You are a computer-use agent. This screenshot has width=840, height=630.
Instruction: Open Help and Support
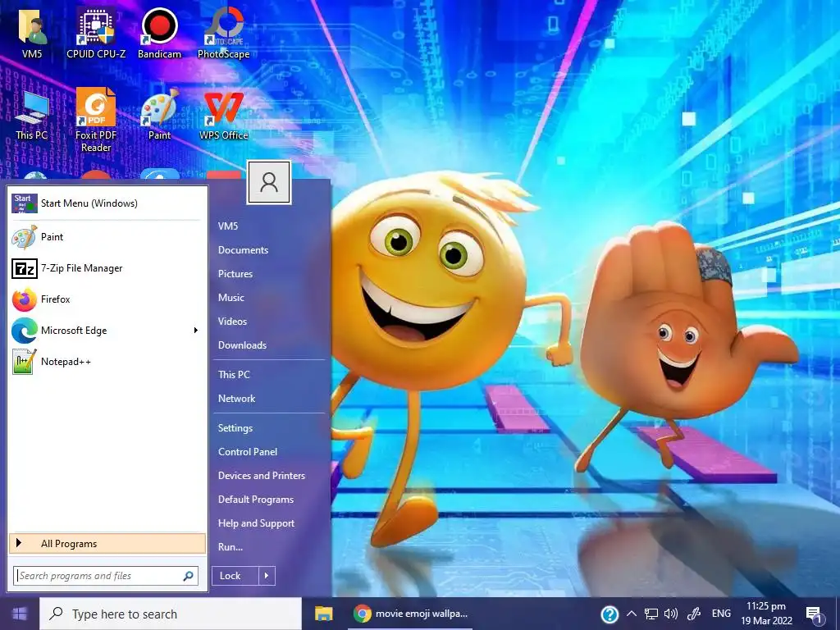[x=256, y=523]
